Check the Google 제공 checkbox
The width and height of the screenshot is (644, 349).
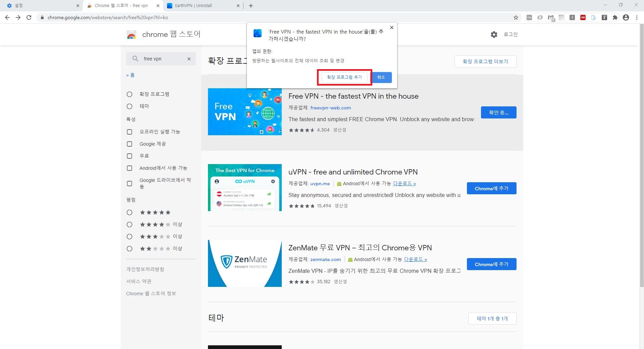(129, 144)
